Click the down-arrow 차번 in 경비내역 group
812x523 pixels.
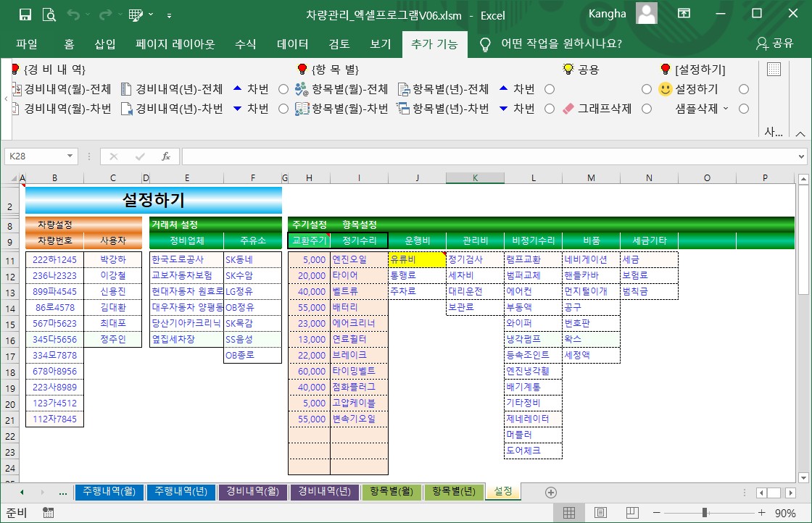251,109
